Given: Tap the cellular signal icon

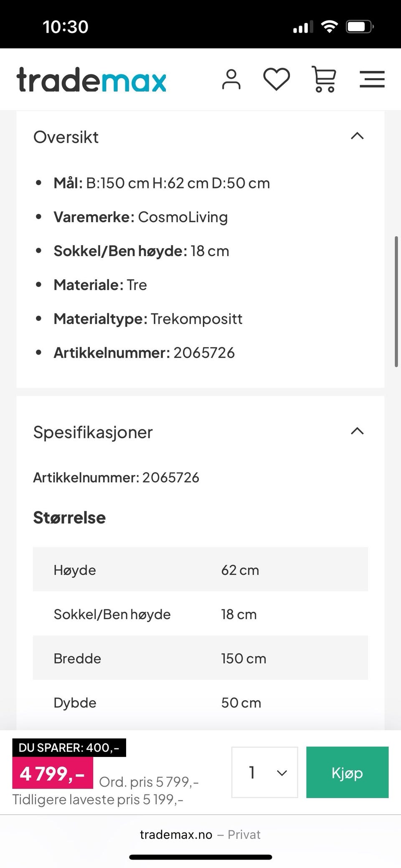Looking at the screenshot, I should (x=303, y=28).
